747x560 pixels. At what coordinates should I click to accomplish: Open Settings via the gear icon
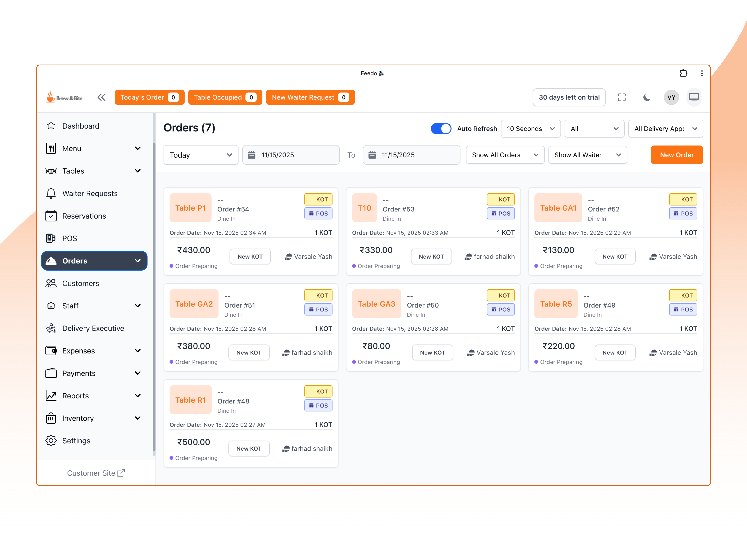(51, 441)
